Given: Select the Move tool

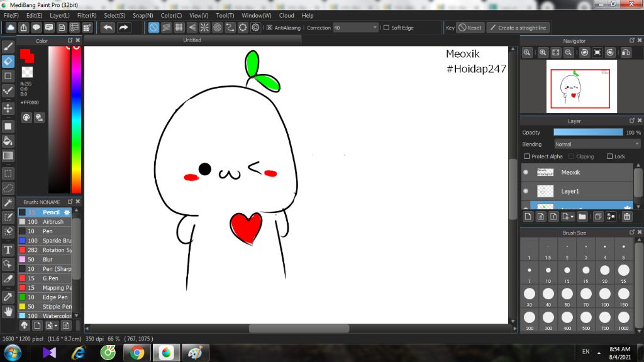Looking at the screenshot, I should [x=8, y=108].
